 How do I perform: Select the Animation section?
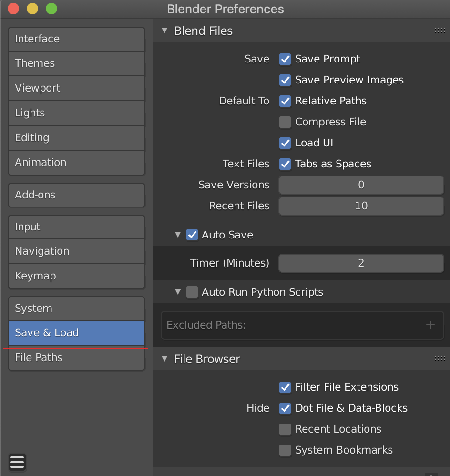click(76, 163)
